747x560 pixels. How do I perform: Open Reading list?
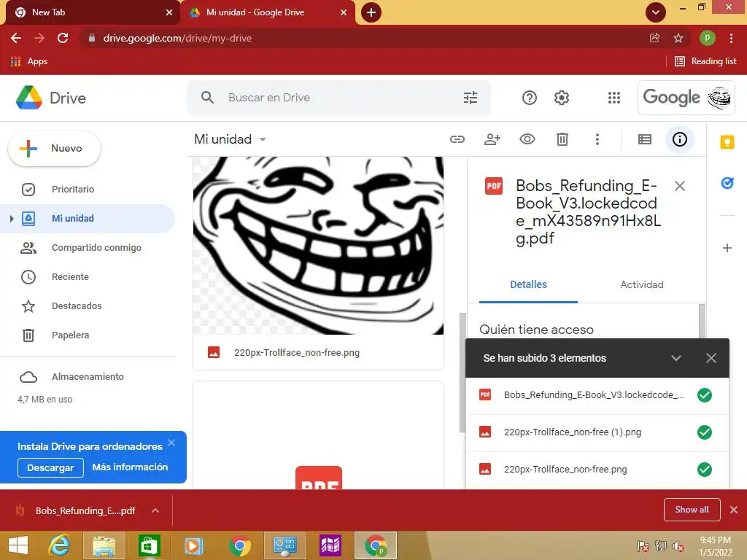(x=705, y=61)
